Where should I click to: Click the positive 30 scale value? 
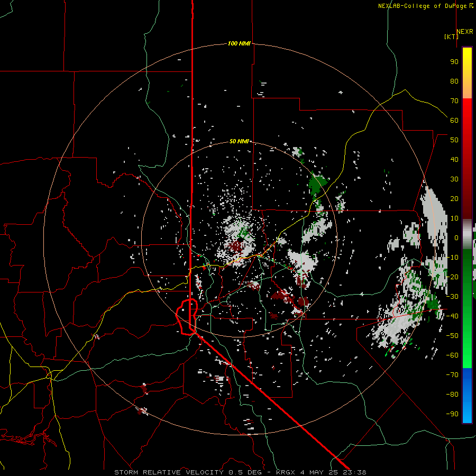(454, 179)
